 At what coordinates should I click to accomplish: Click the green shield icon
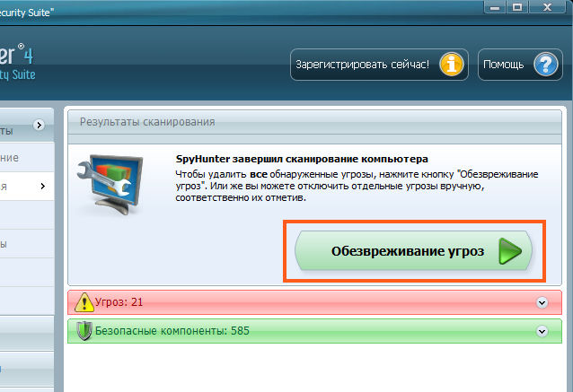(x=84, y=331)
